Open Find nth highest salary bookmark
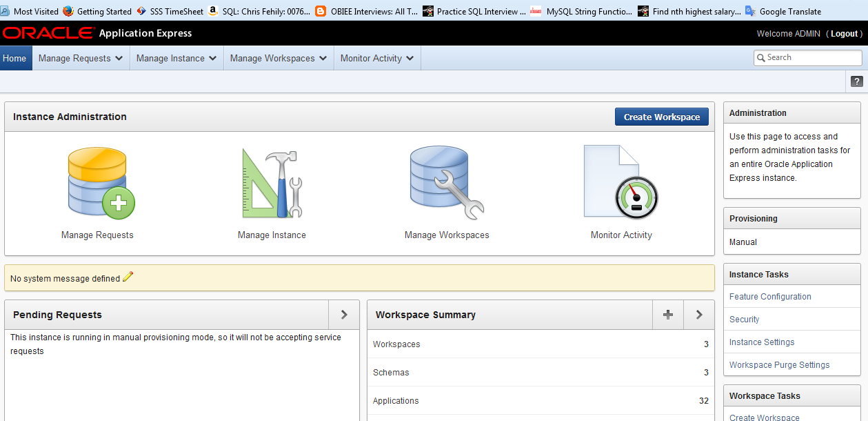This screenshot has width=868, height=421. tap(690, 11)
